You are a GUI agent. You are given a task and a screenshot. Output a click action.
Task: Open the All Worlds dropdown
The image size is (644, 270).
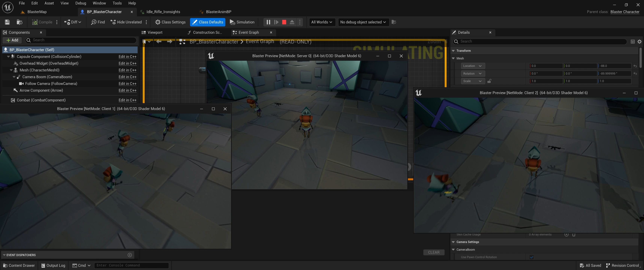coord(322,22)
